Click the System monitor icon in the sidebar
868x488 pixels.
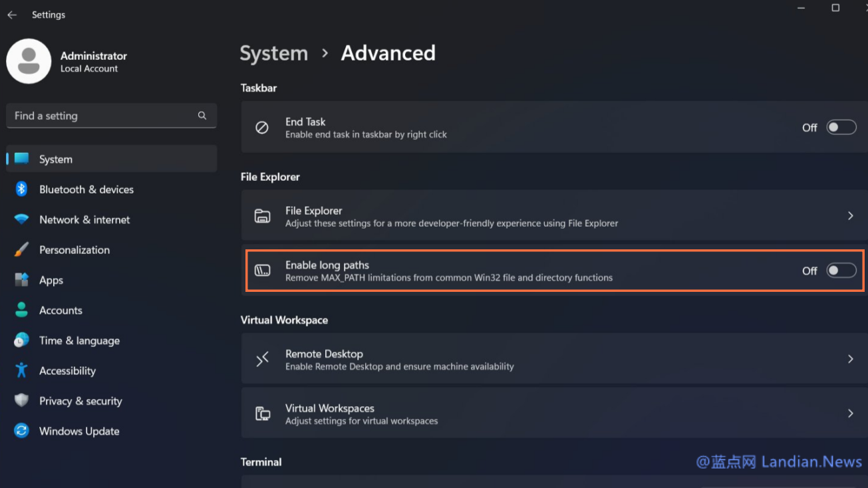pyautogui.click(x=22, y=159)
